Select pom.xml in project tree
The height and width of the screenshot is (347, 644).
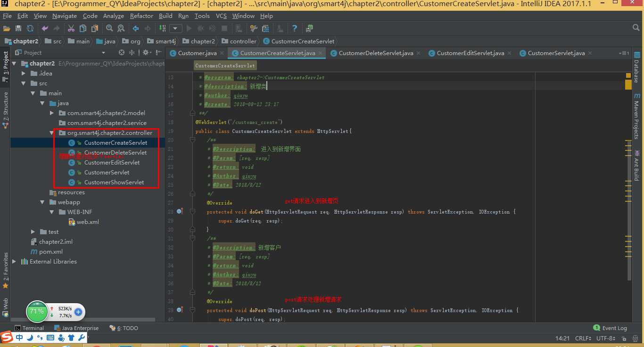coord(47,251)
